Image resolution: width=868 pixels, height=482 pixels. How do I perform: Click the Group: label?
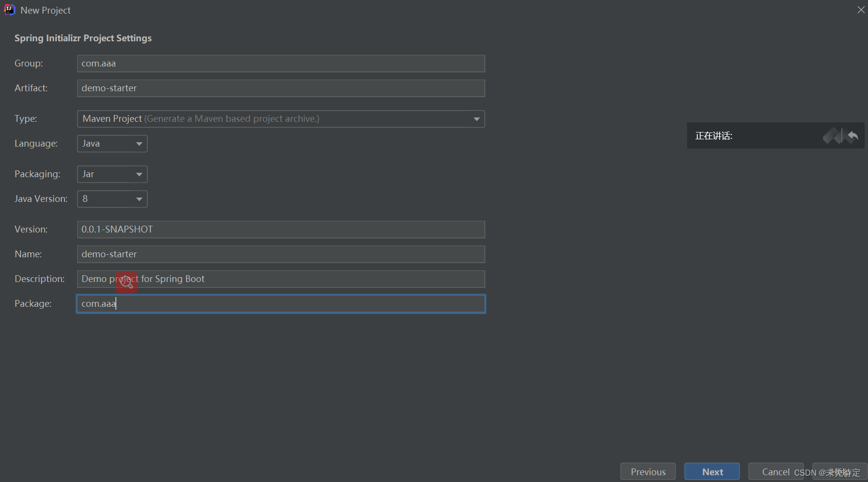(x=29, y=64)
